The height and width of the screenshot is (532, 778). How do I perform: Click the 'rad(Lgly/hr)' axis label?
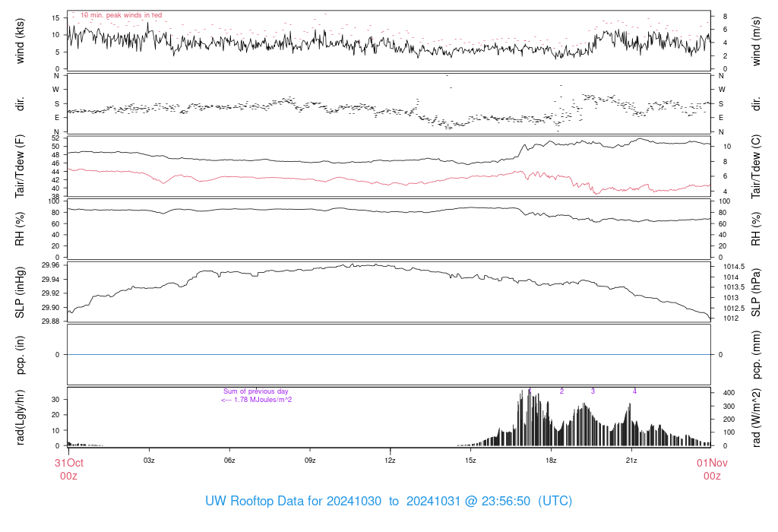point(21,417)
